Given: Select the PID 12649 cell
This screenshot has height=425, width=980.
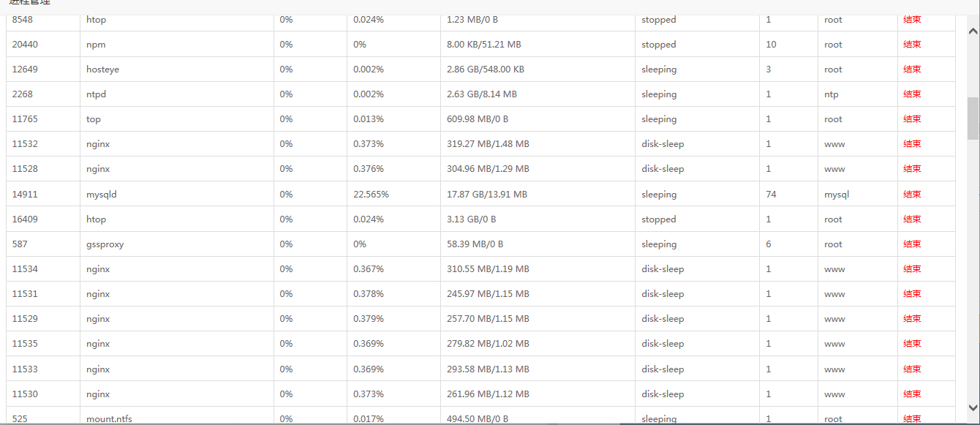Looking at the screenshot, I should click(x=43, y=69).
